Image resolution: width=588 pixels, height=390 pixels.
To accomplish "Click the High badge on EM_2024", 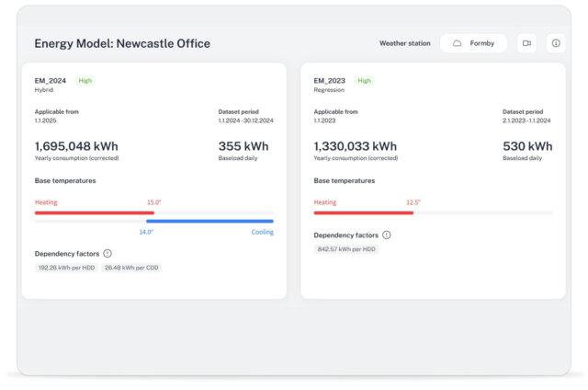I will point(85,81).
